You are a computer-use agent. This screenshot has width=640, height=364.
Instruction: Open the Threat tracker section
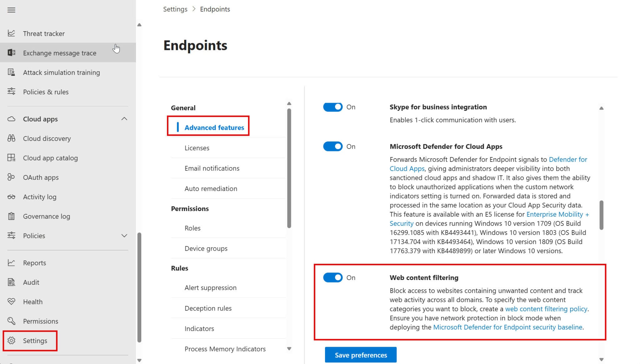pyautogui.click(x=44, y=33)
